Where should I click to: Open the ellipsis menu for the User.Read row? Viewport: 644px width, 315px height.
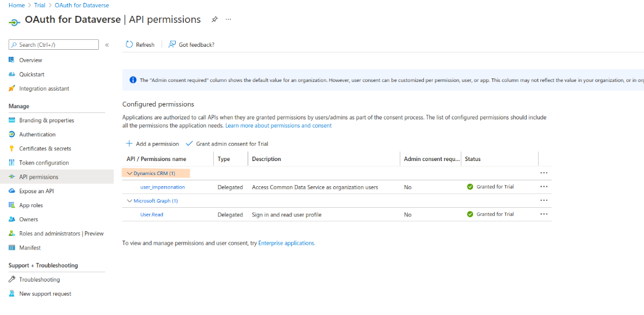(544, 214)
